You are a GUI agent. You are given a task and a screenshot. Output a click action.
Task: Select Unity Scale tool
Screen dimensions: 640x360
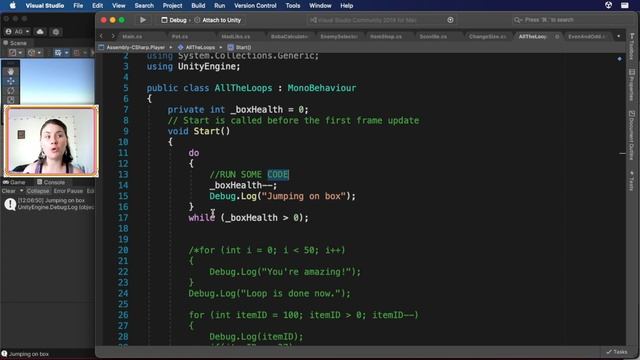coord(11,100)
